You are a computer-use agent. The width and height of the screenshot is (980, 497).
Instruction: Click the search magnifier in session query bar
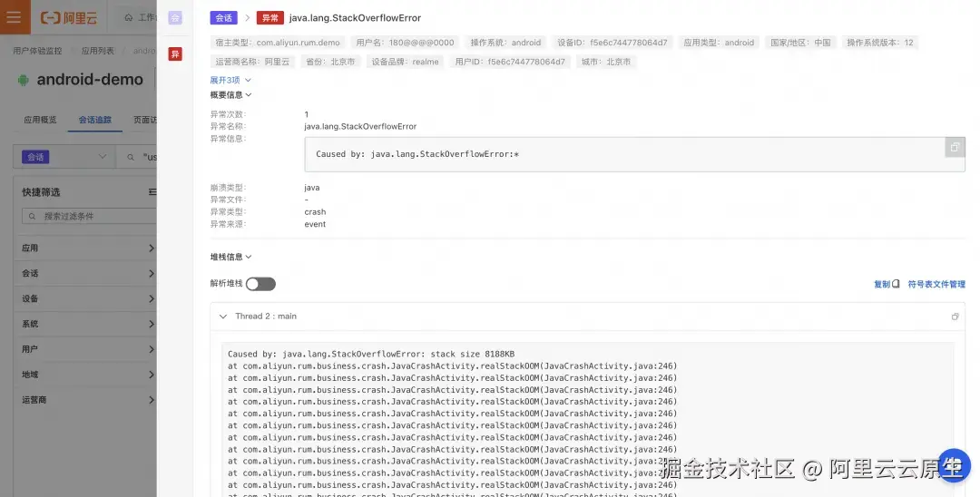point(131,157)
